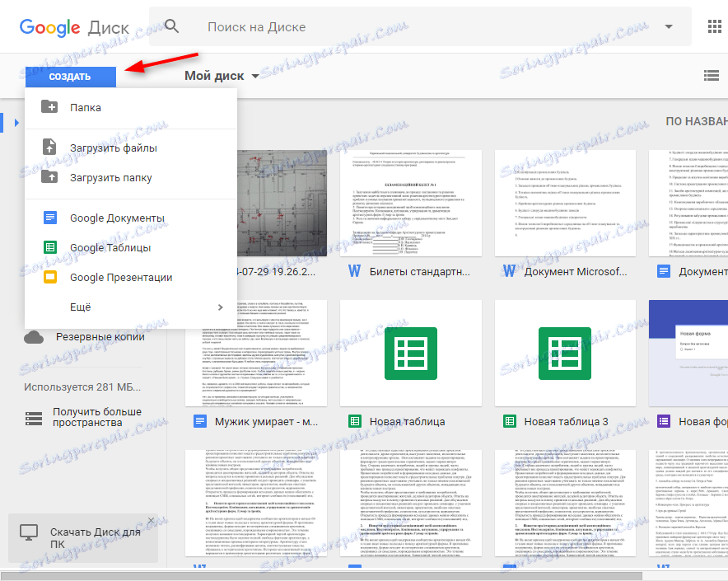
Task: Open the Новая форма thumbnail
Action: point(688,354)
